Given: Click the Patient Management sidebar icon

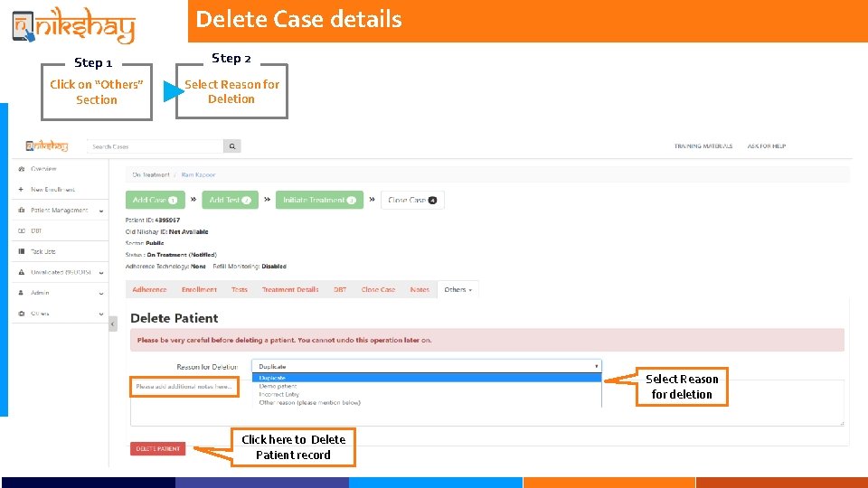Looking at the screenshot, I should point(22,211).
